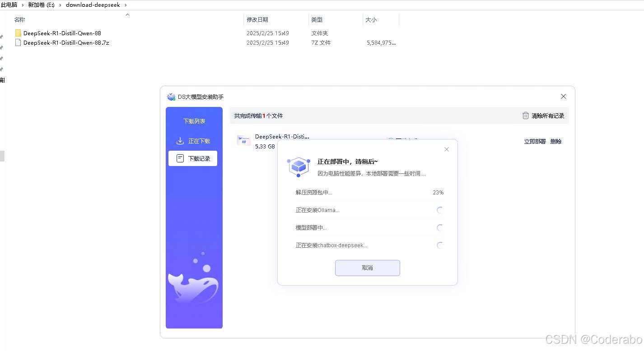Click the 5.33 GB file size text
644x351 pixels.
[x=265, y=147]
